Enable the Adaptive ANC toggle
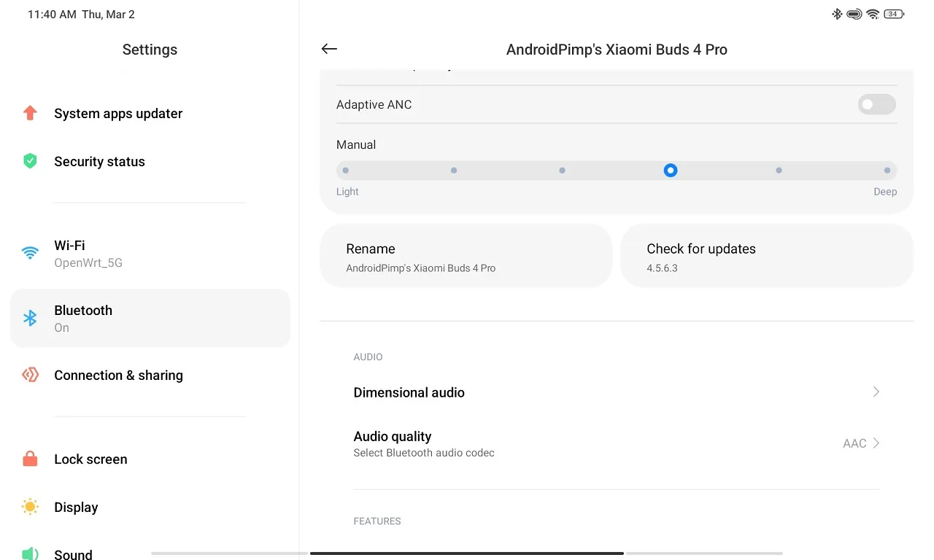This screenshot has height=560, width=934. point(876,104)
